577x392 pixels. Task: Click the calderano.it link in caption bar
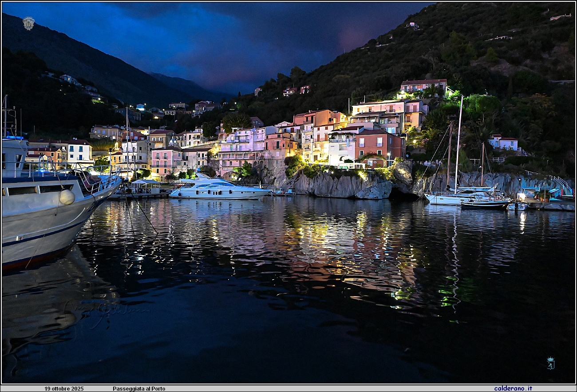pyautogui.click(x=513, y=388)
